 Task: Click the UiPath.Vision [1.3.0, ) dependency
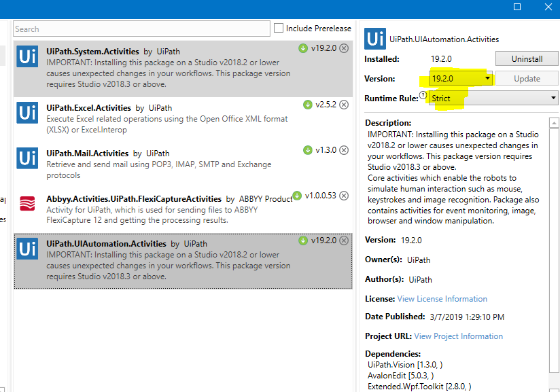point(405,365)
